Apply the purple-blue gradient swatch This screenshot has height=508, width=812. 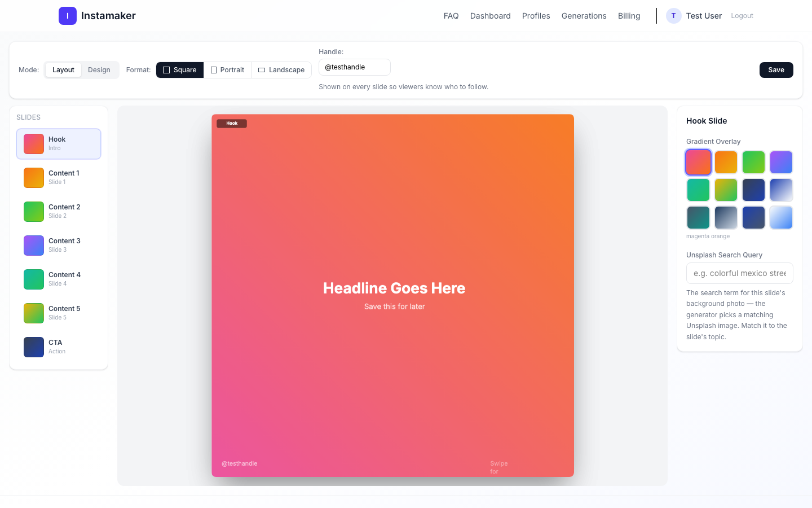point(782,163)
